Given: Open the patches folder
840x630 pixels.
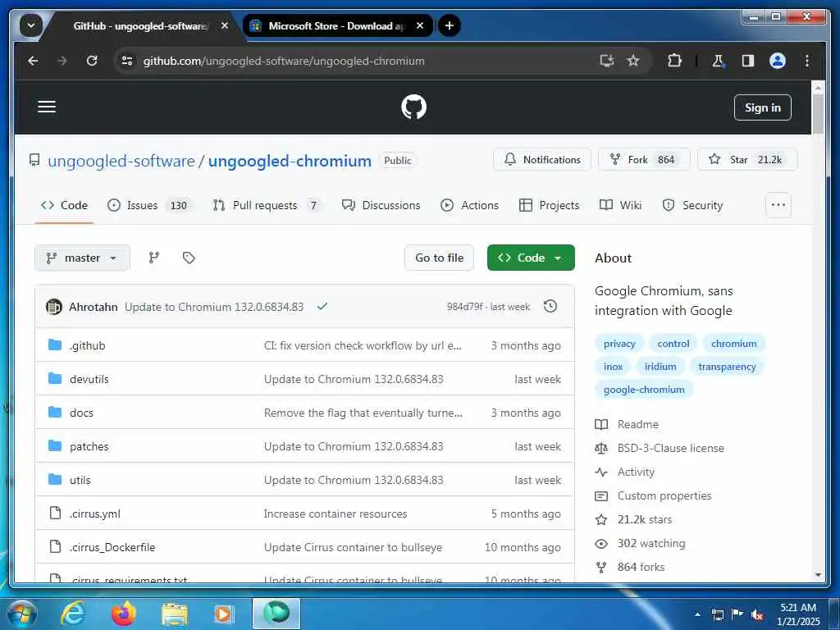Looking at the screenshot, I should pyautogui.click(x=89, y=447).
